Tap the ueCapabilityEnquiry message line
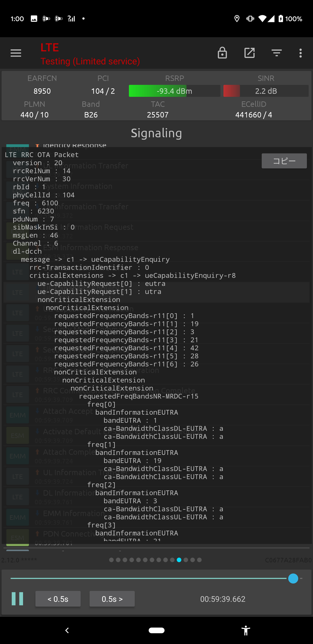Image resolution: width=313 pixels, height=644 pixels. [95, 260]
